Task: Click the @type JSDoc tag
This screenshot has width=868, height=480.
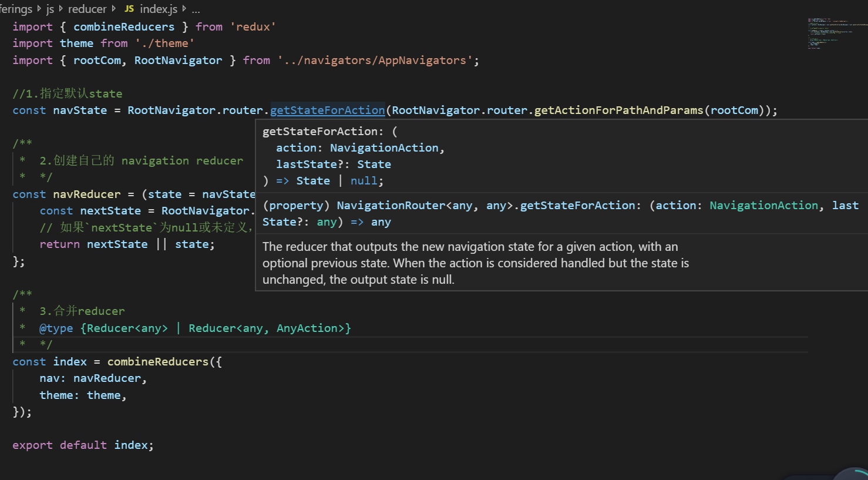Action: point(56,328)
